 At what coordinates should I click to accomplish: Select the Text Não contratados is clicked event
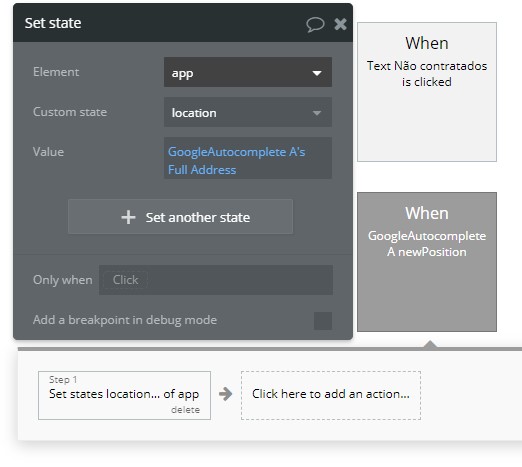click(427, 92)
